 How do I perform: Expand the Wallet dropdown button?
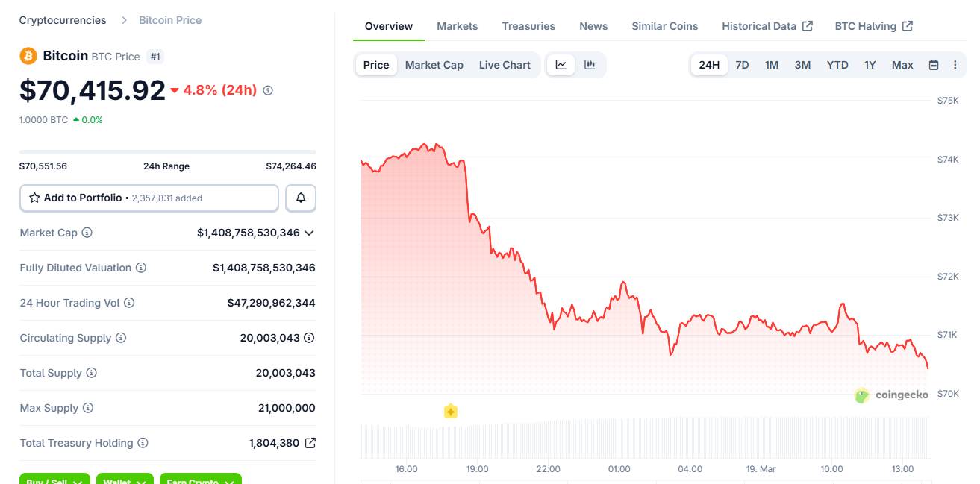pos(125,479)
